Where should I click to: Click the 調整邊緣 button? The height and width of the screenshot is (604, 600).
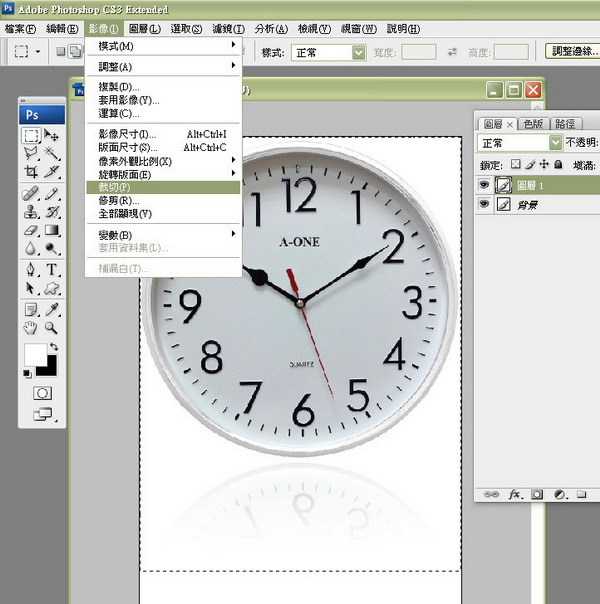[x=573, y=51]
